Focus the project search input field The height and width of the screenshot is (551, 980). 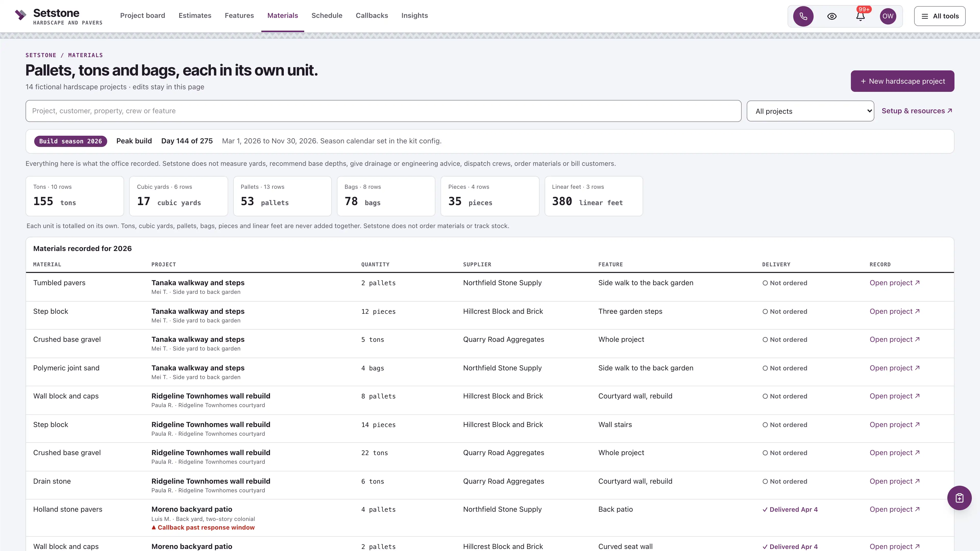click(x=383, y=111)
